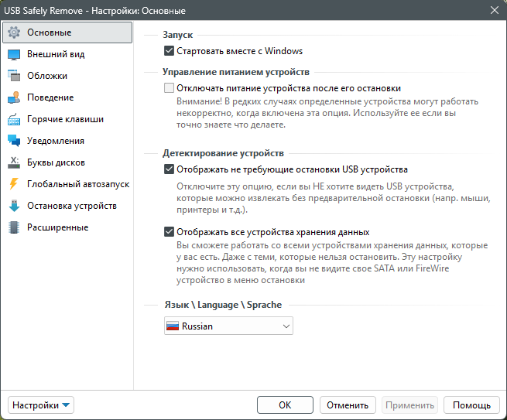Click the Обложки sidebar icon
The width and height of the screenshot is (507, 420).
tap(14, 76)
